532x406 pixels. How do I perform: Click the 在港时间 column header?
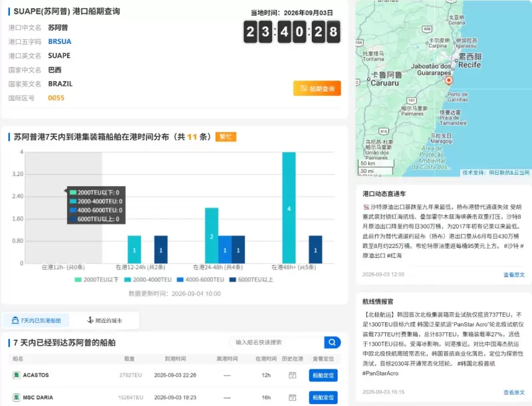click(x=266, y=359)
